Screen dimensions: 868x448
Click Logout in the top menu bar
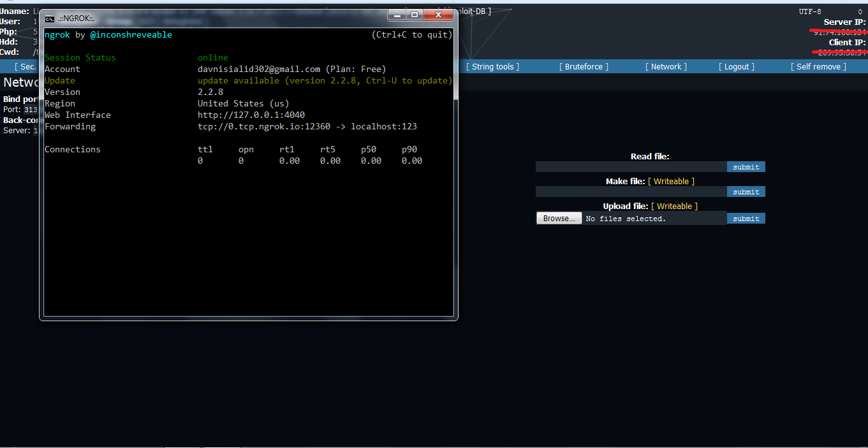point(736,66)
